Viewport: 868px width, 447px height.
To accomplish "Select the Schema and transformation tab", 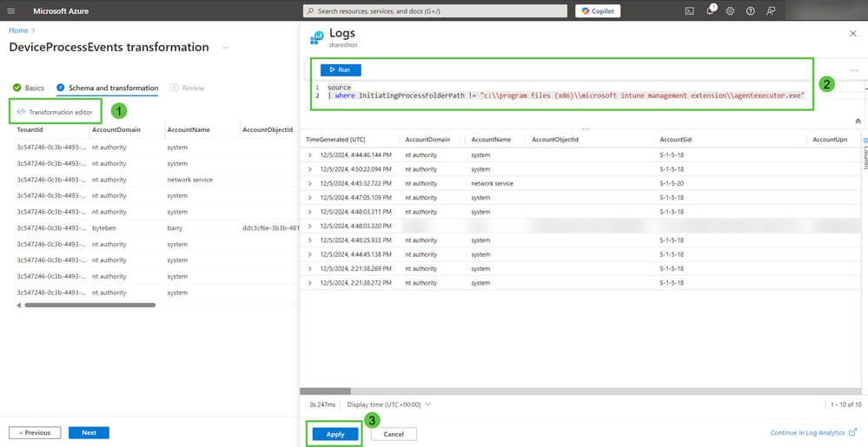I will pos(108,88).
